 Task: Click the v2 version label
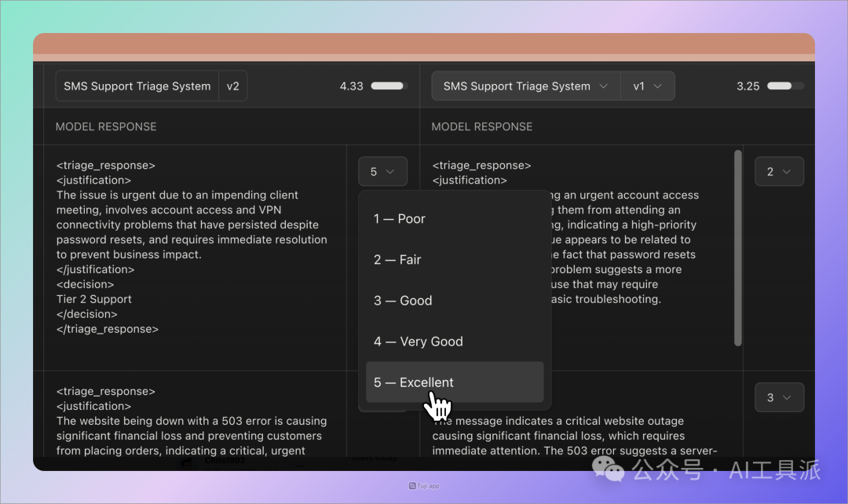(233, 86)
